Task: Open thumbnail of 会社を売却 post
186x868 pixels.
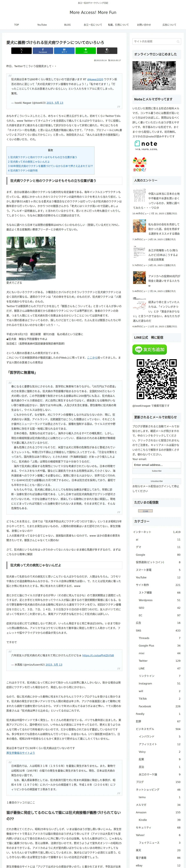Action: (x=139, y=226)
